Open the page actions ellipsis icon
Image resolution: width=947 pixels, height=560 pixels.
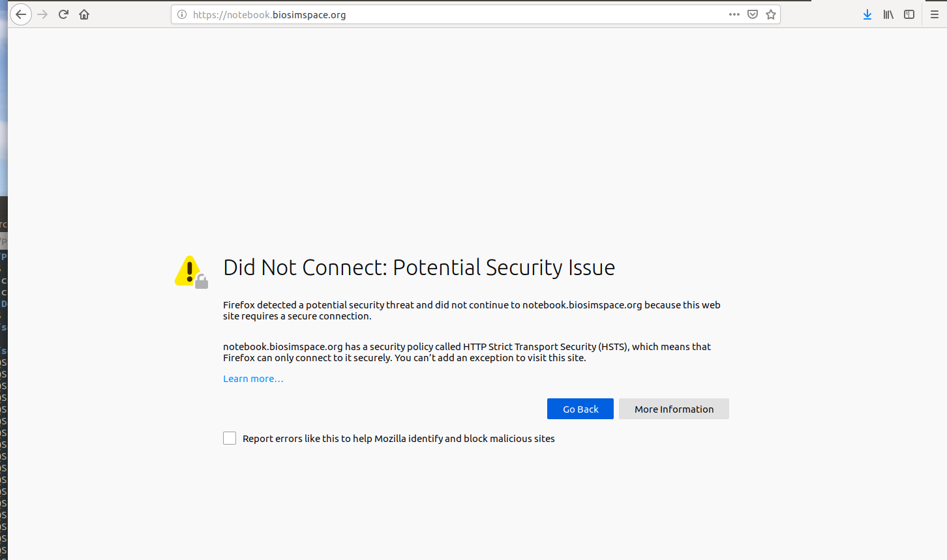coord(734,14)
